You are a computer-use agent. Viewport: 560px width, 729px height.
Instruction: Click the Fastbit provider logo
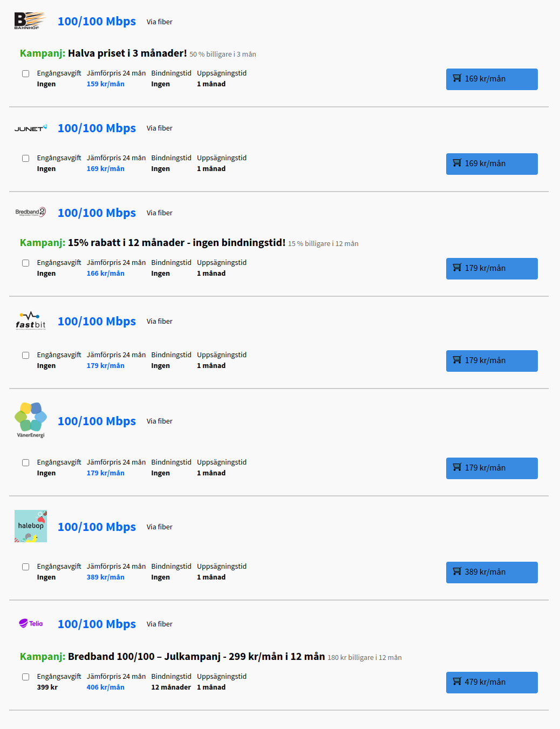30,321
